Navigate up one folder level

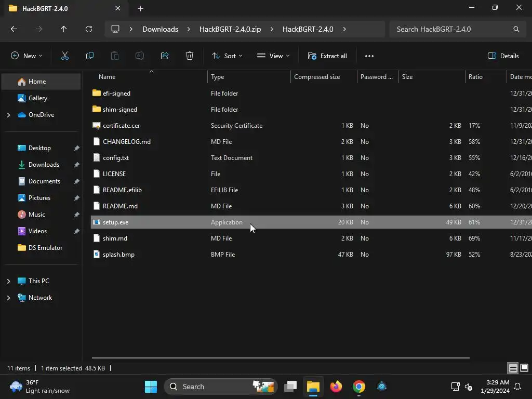point(63,29)
